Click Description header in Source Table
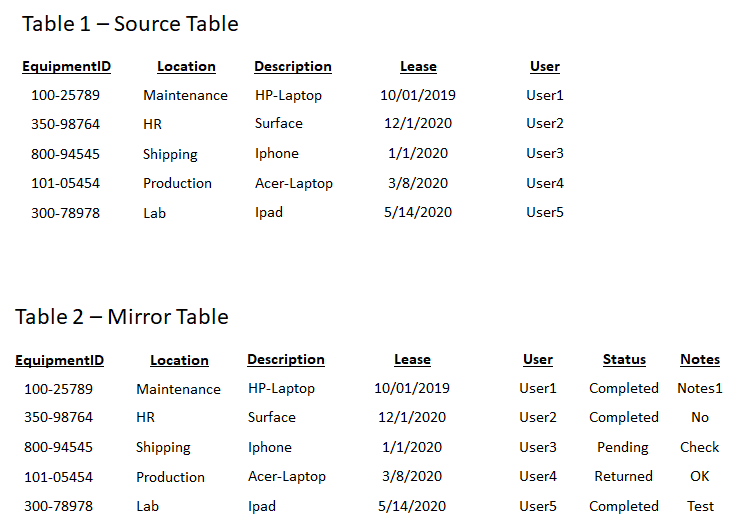The height and width of the screenshot is (525, 733). click(x=293, y=67)
